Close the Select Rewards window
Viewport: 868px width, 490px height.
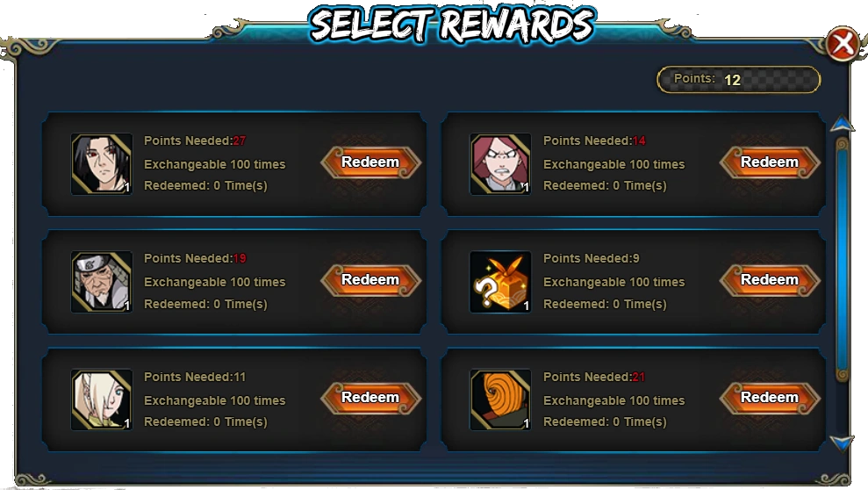coord(843,44)
